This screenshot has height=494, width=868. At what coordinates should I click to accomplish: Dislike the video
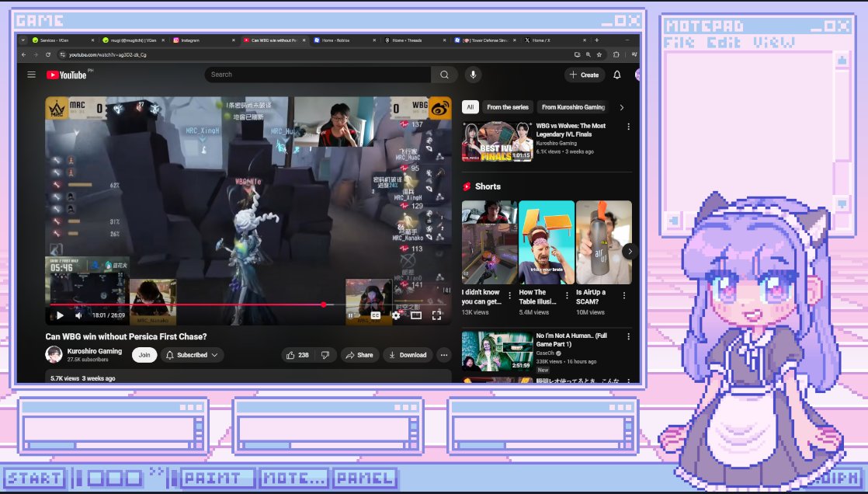click(x=325, y=355)
